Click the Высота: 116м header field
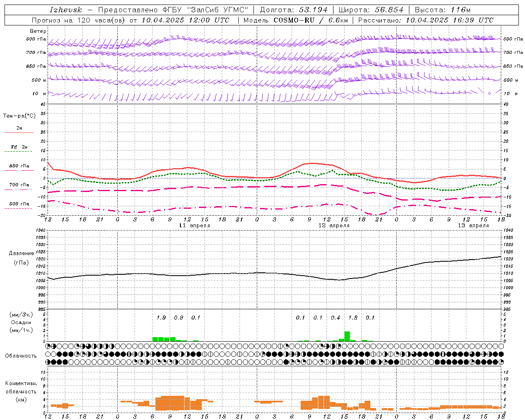The image size is (525, 420). (443, 10)
